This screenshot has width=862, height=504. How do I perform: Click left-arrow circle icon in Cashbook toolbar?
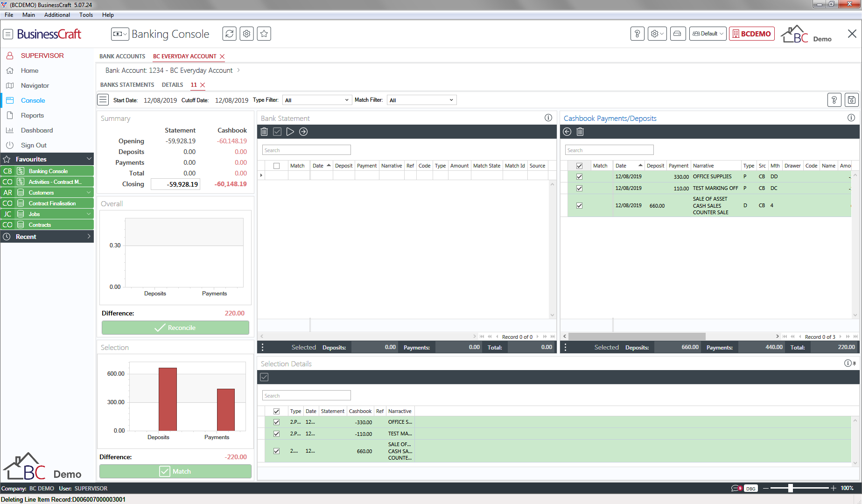tap(567, 132)
